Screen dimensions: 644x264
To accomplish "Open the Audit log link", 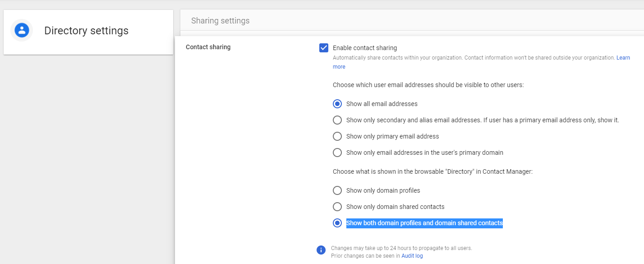I will coord(412,256).
